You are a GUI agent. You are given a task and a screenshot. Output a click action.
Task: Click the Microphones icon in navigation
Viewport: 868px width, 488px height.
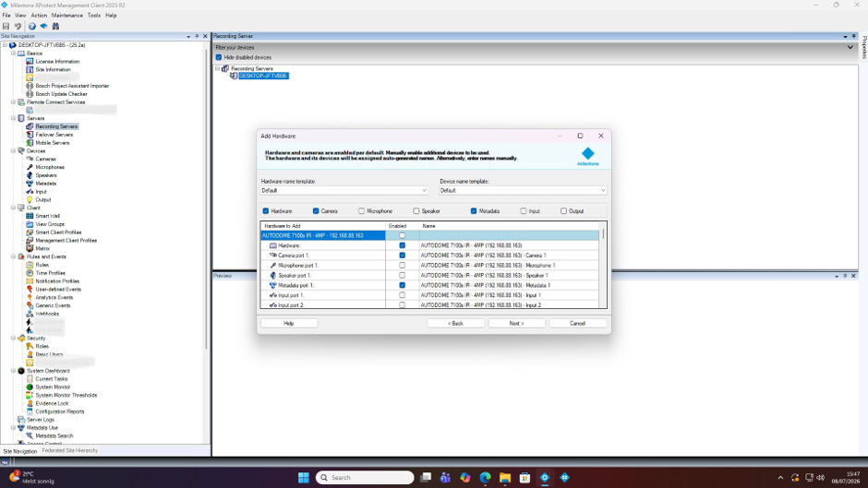pos(30,167)
